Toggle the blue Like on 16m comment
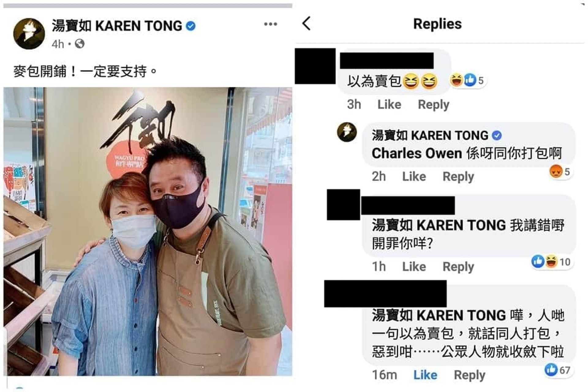588x392 pixels. click(425, 375)
